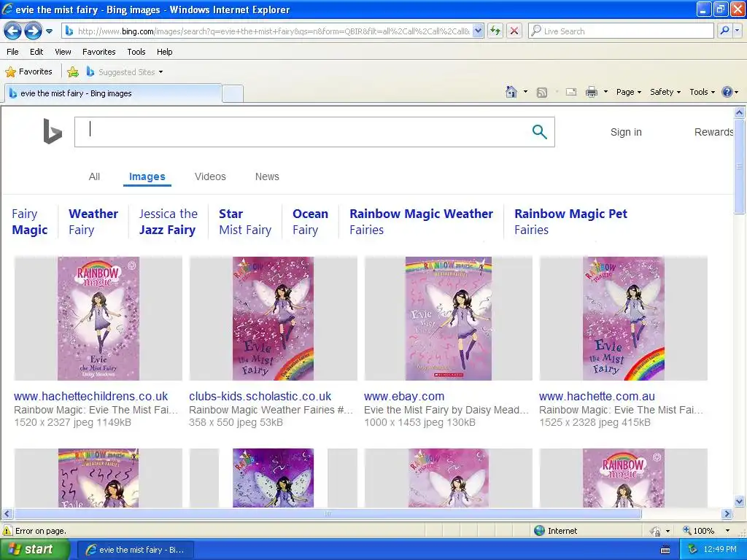Viewport: 747px width, 560px height.
Task: Select the Weather Fairy related search
Action: pos(93,222)
